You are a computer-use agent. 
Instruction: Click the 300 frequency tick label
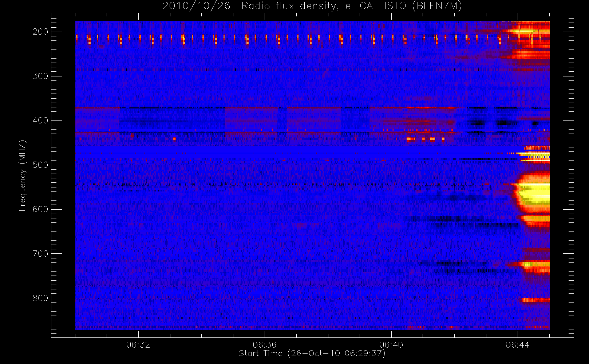click(40, 76)
